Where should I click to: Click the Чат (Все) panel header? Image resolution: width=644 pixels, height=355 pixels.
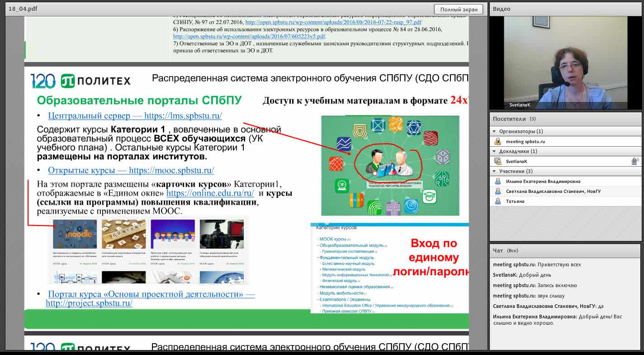pyautogui.click(x=565, y=250)
